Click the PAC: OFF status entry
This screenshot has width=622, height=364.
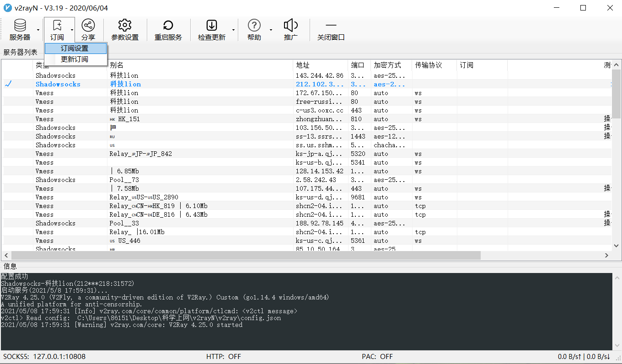[377, 357]
